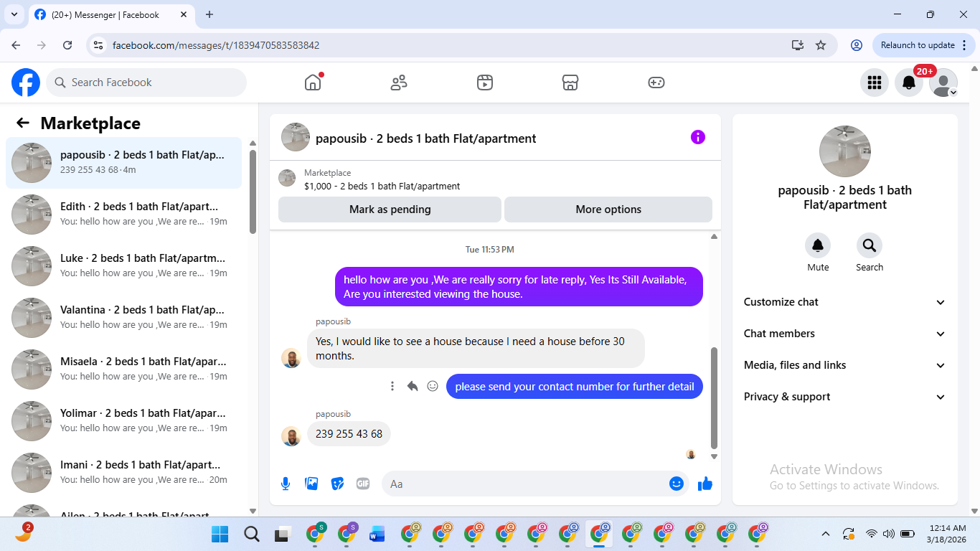Click the Mark as pending button
The width and height of the screenshot is (980, 551).
point(390,209)
